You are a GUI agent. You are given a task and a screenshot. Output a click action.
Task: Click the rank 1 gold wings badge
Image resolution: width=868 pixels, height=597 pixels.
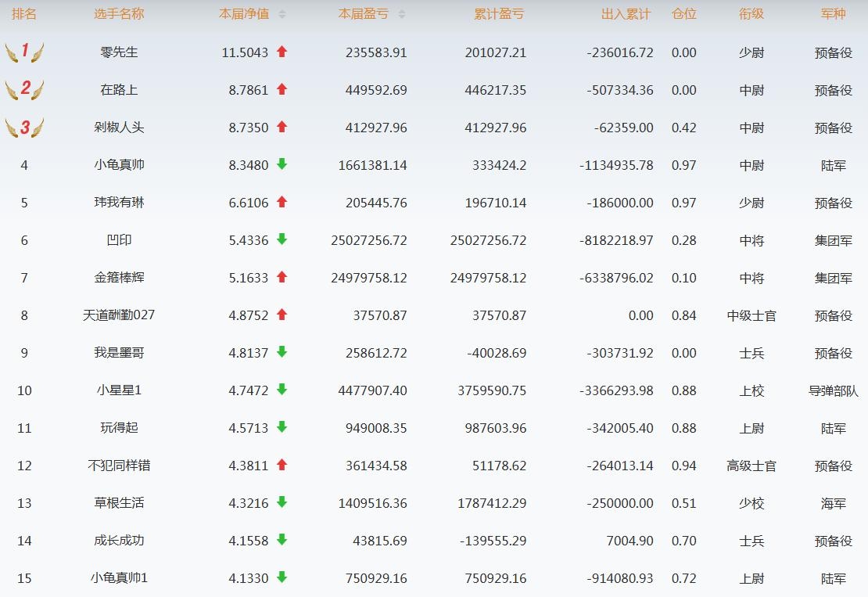(x=24, y=52)
